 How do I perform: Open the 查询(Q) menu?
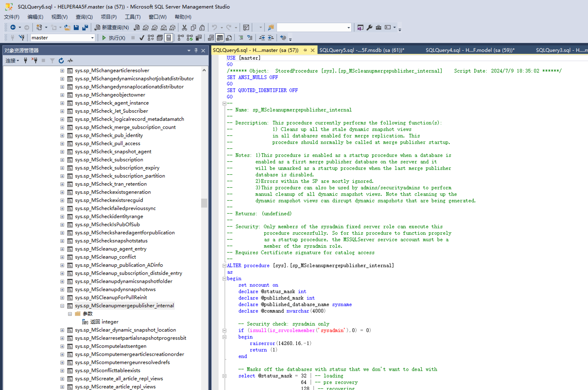click(84, 17)
